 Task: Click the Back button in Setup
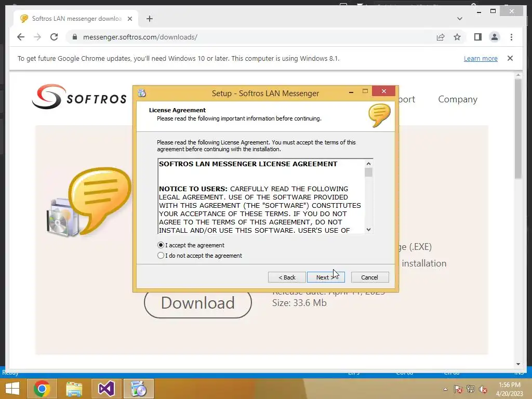click(287, 277)
